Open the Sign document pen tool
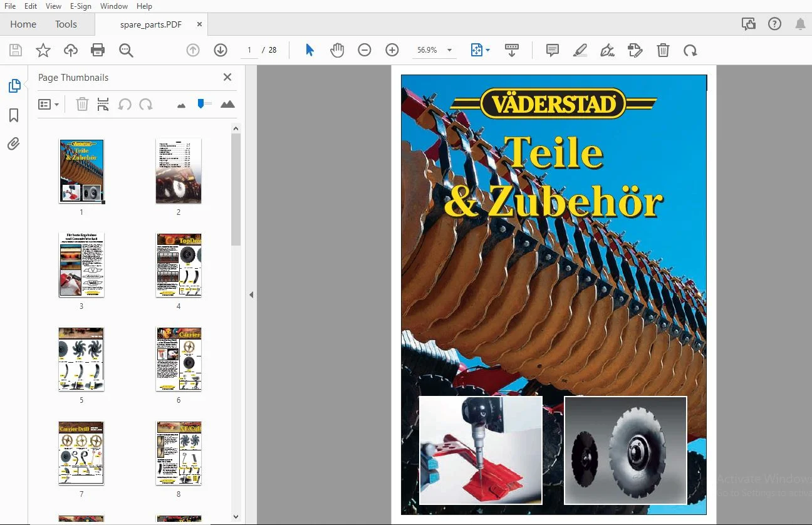The image size is (812, 525). [607, 50]
